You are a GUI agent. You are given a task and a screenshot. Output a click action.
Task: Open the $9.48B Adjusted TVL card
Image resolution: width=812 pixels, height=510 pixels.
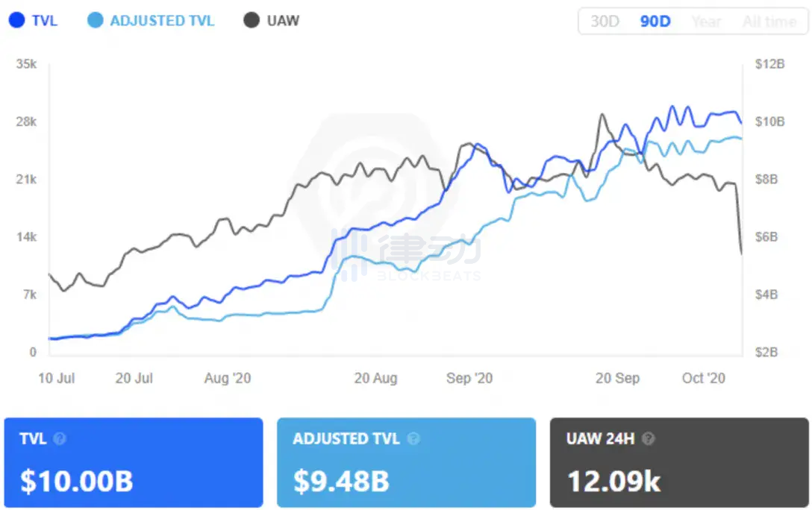click(406, 462)
